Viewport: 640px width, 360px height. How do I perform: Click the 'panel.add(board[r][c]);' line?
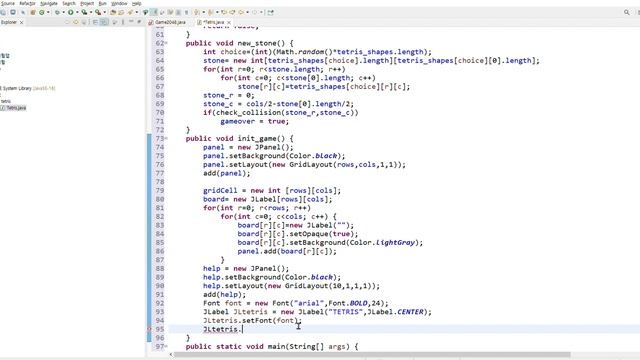[287, 251]
